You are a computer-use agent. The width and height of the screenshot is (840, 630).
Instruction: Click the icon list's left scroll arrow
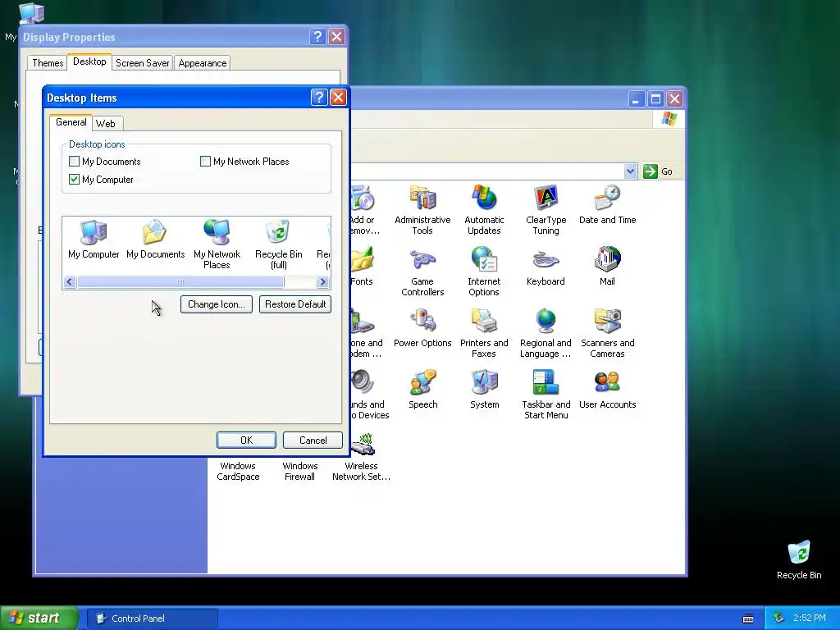[70, 282]
